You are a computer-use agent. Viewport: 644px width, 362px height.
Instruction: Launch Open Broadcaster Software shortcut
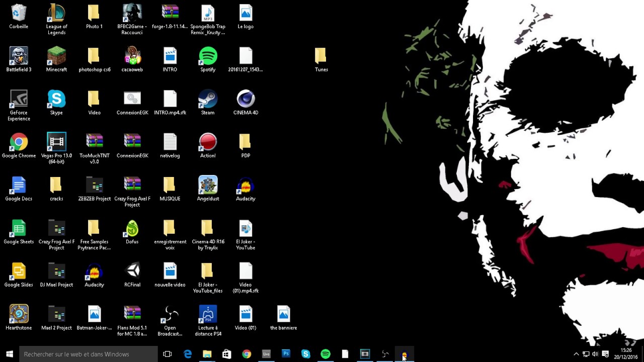click(170, 321)
